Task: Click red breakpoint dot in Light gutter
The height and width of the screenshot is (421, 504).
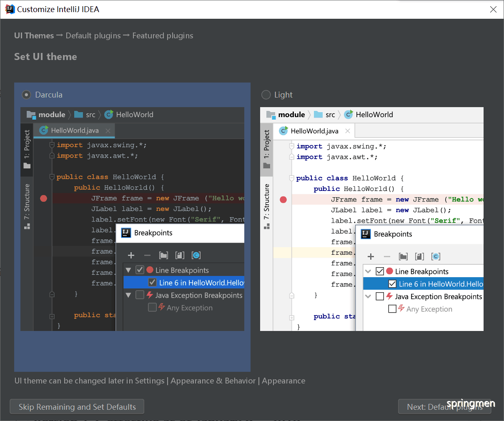Action: 283,200
